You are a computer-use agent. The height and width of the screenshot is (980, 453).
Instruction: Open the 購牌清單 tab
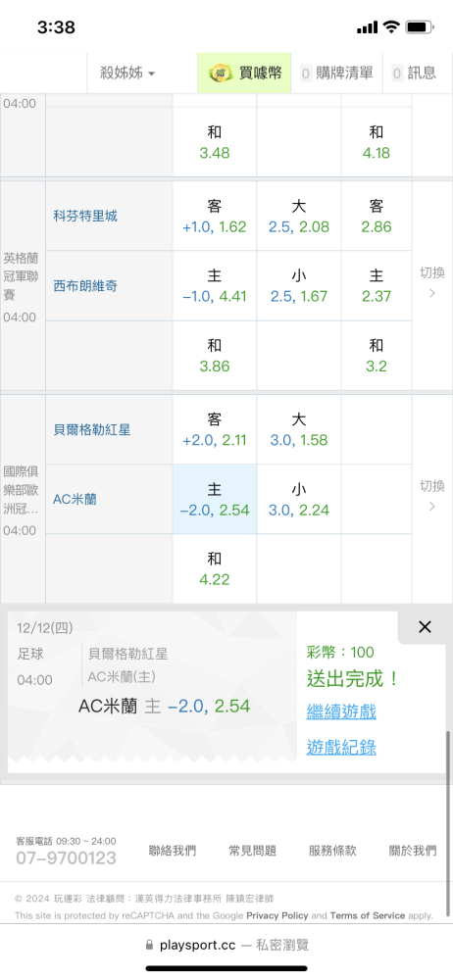pos(336,73)
